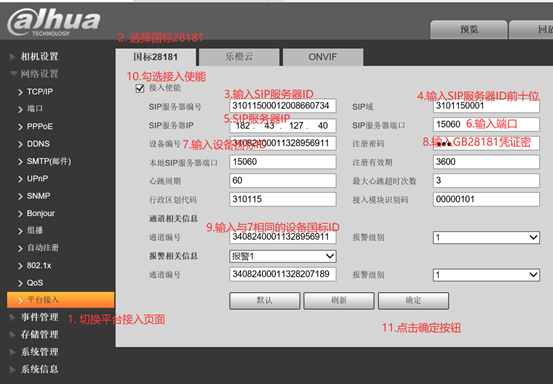Image resolution: width=553 pixels, height=384 pixels.
Task: Open the 端口 settings page
Action: tap(35, 109)
